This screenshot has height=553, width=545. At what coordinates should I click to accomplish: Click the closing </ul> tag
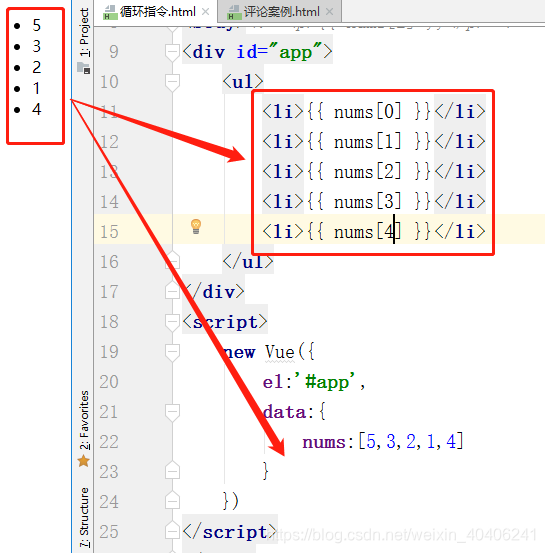pos(248,262)
